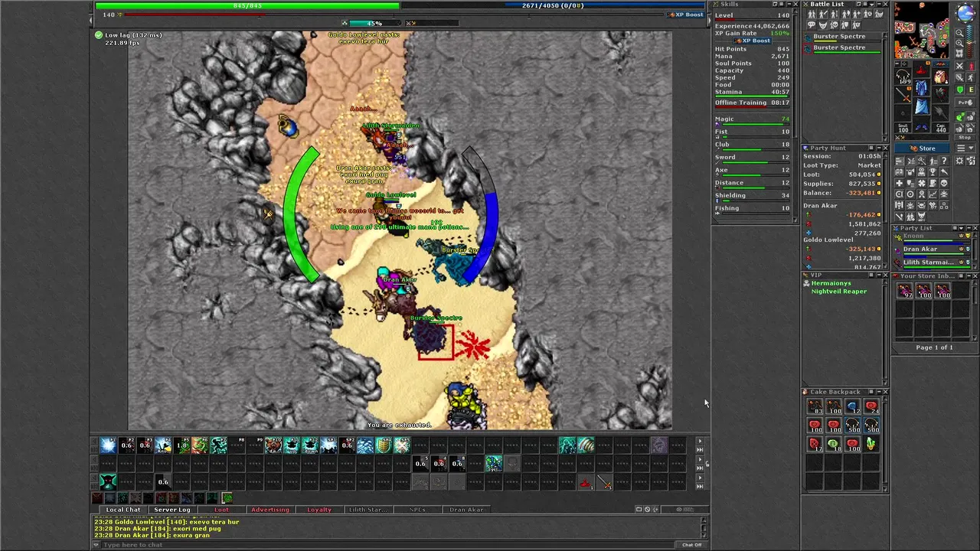Click the 45% experience progress bar
The width and height of the screenshot is (980, 551).
[375, 23]
